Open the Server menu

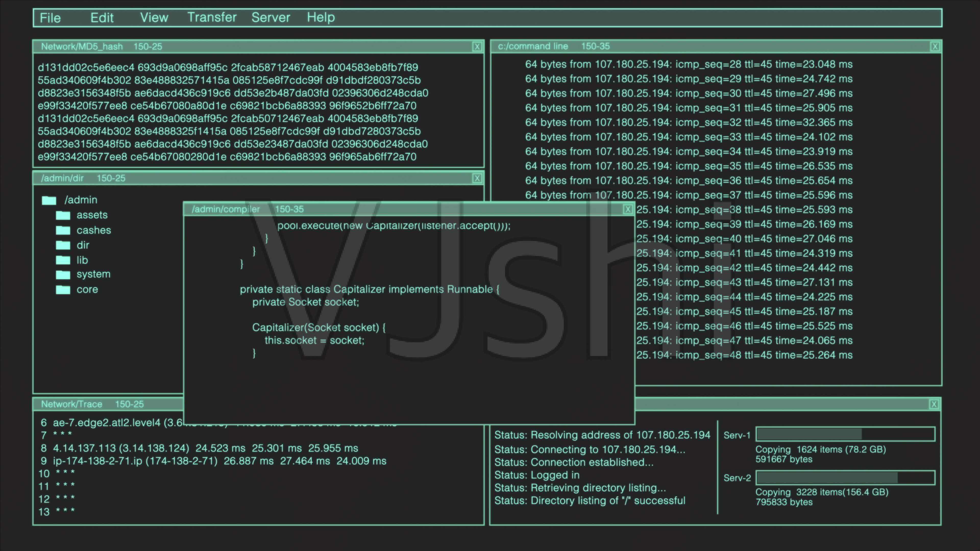pyautogui.click(x=271, y=18)
